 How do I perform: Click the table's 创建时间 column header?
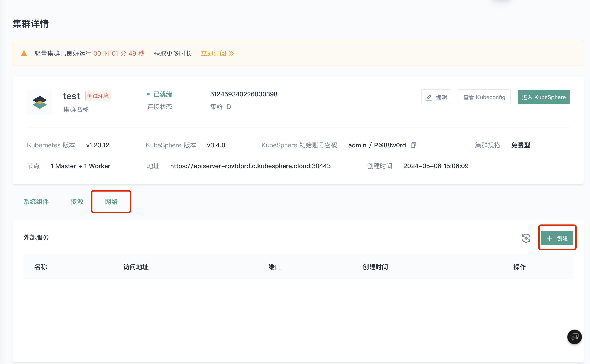(x=375, y=267)
